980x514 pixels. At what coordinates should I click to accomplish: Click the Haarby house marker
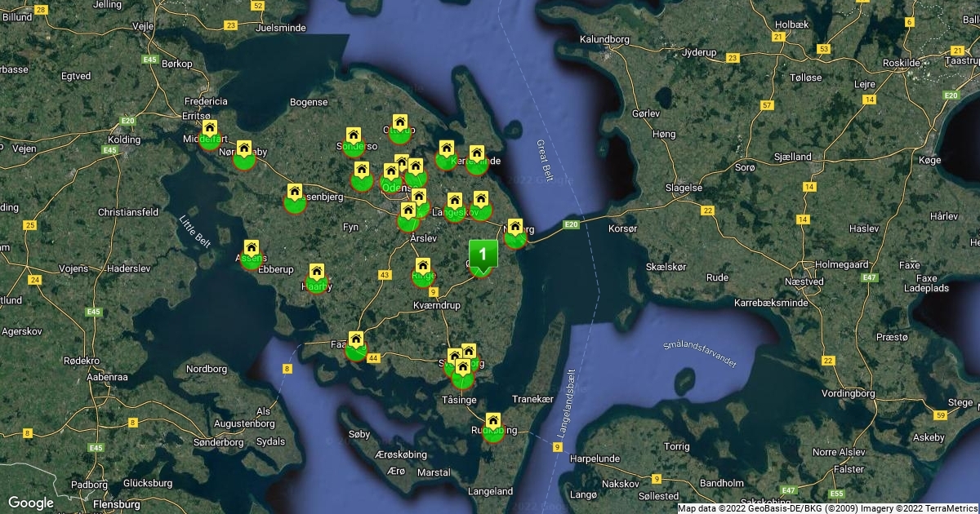pyautogui.click(x=317, y=273)
